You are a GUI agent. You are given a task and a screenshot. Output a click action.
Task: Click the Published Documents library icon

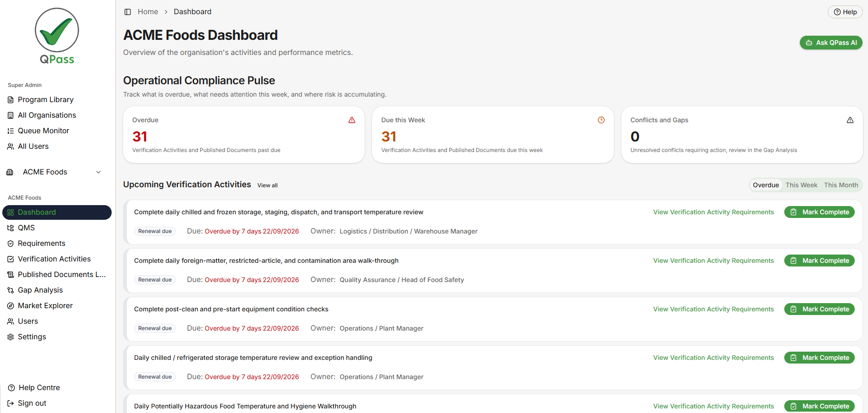point(11,275)
